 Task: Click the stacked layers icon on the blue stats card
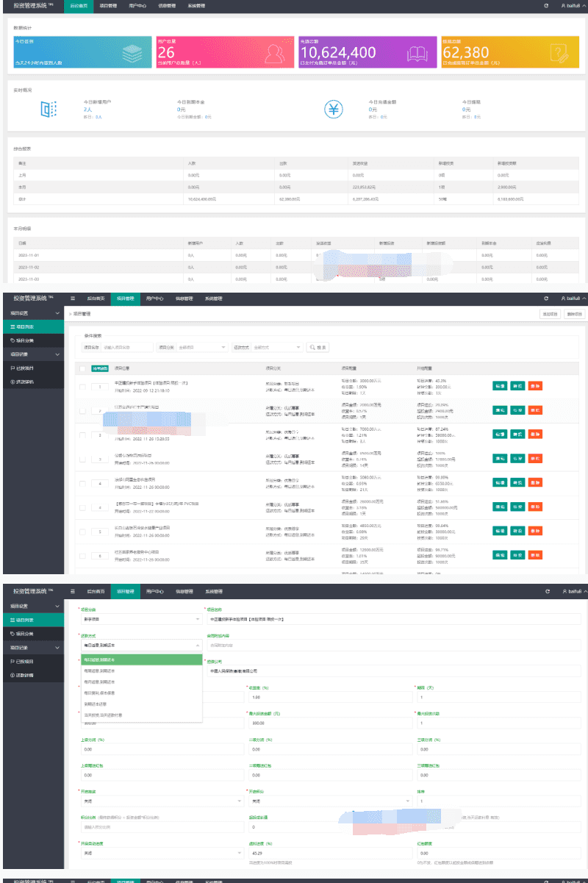132,53
